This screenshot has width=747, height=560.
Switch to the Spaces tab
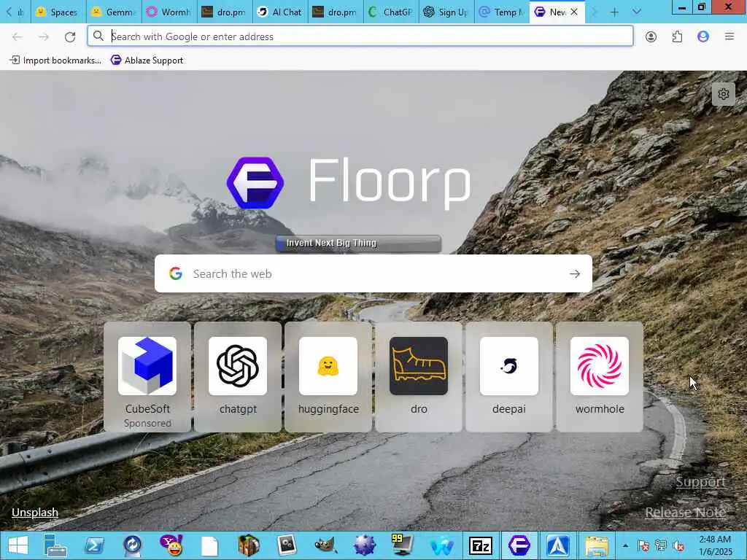coord(58,12)
